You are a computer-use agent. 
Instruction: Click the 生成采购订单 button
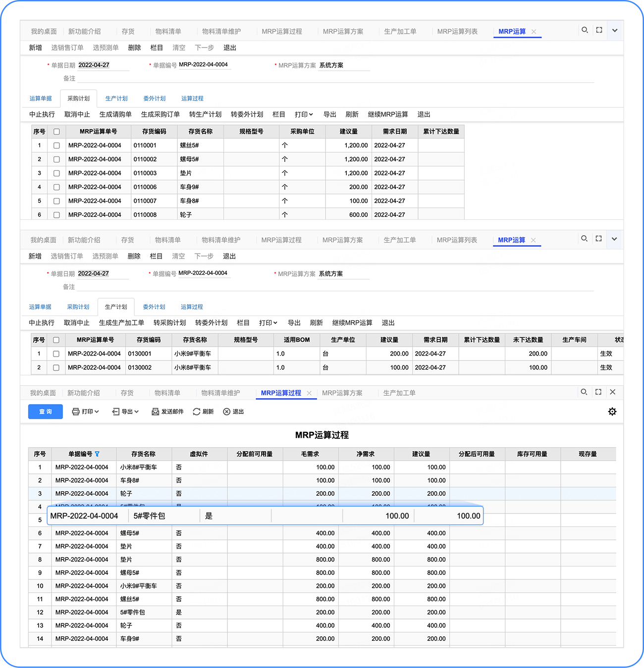161,114
